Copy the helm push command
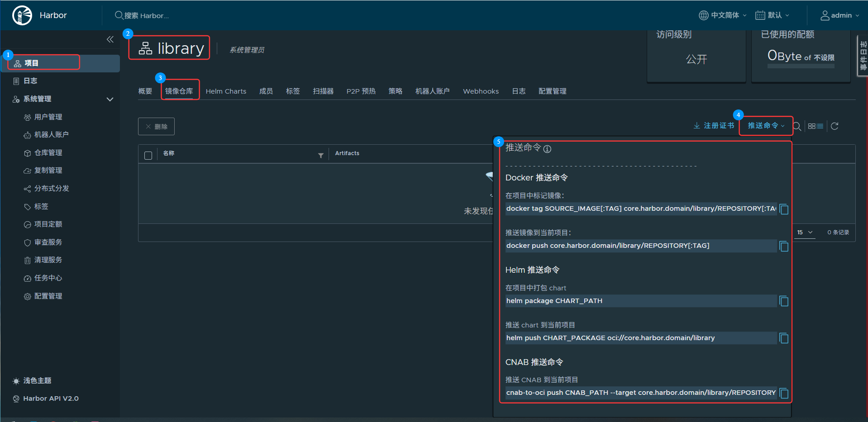868x422 pixels. 784,338
